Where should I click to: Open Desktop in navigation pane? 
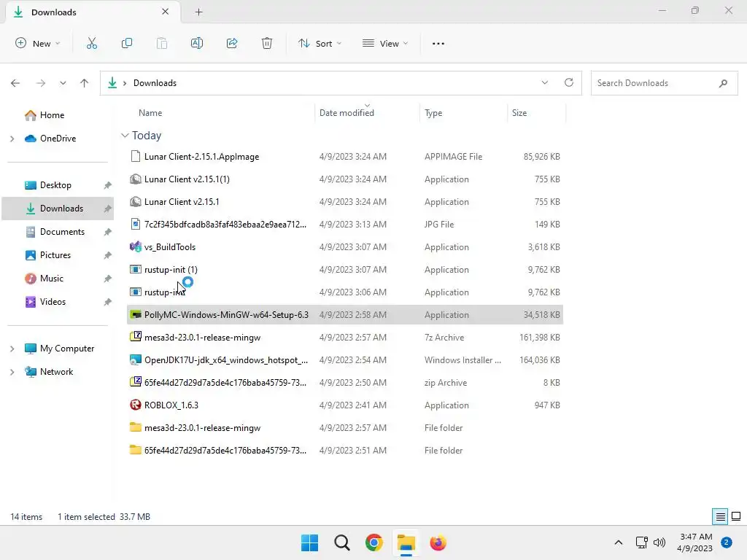(55, 184)
